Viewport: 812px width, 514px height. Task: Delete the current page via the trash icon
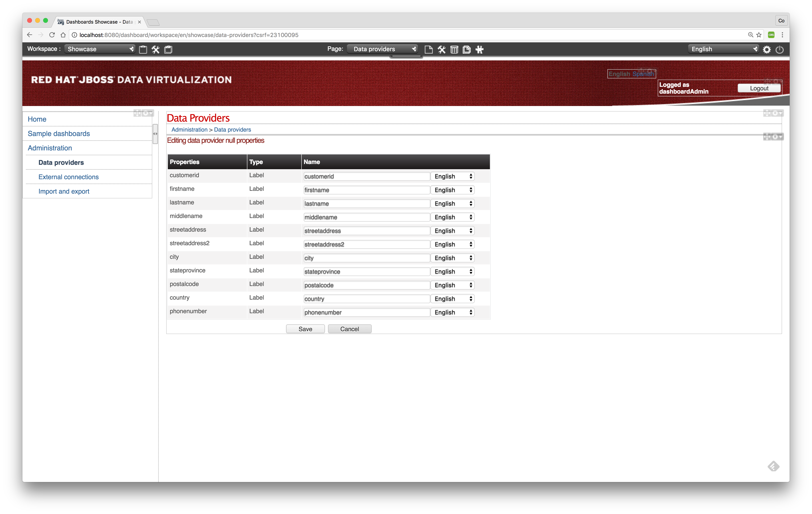tap(454, 49)
